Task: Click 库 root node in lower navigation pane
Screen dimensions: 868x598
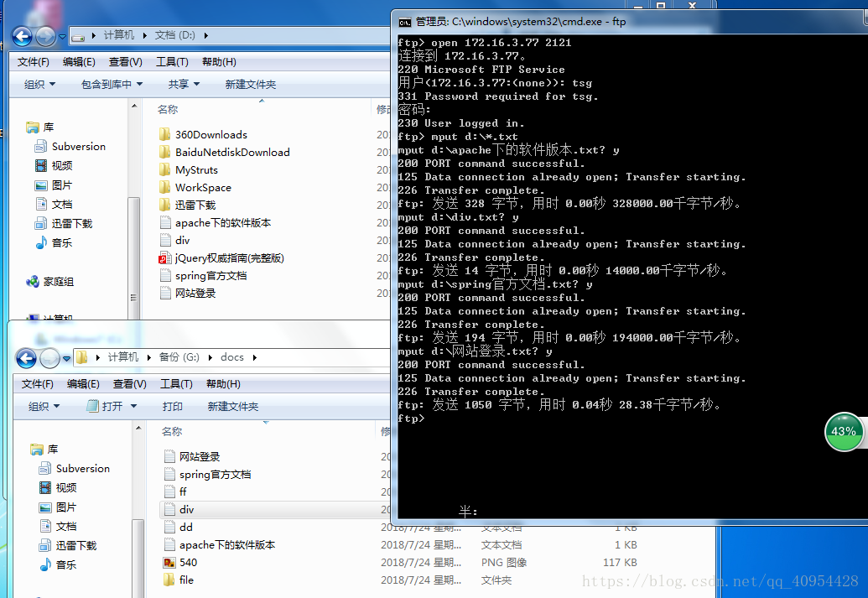Action: [44, 449]
